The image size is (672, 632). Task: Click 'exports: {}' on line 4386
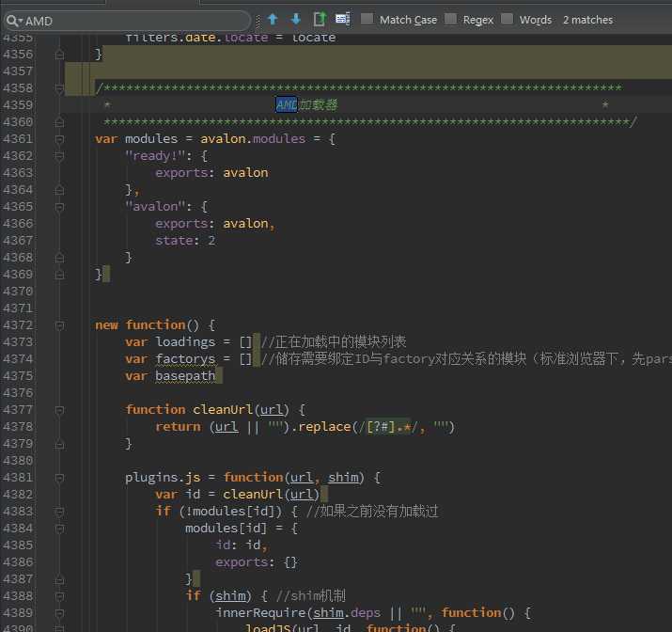click(x=257, y=562)
